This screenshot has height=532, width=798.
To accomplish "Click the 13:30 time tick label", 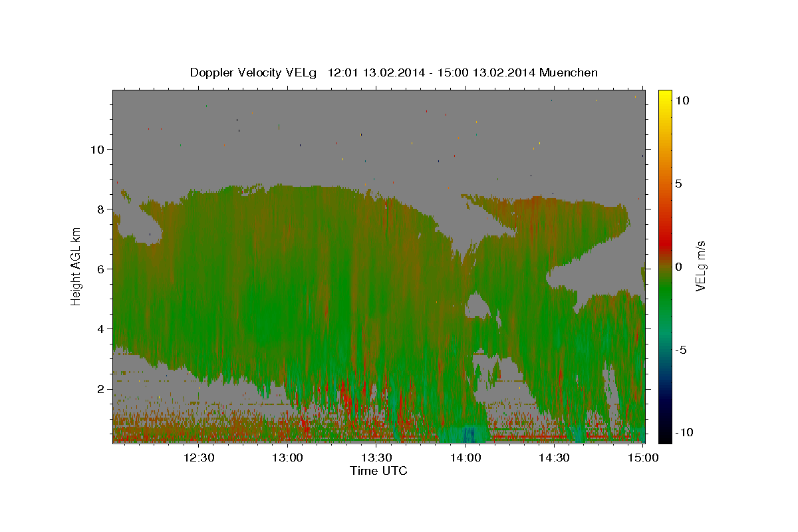I will (x=376, y=458).
